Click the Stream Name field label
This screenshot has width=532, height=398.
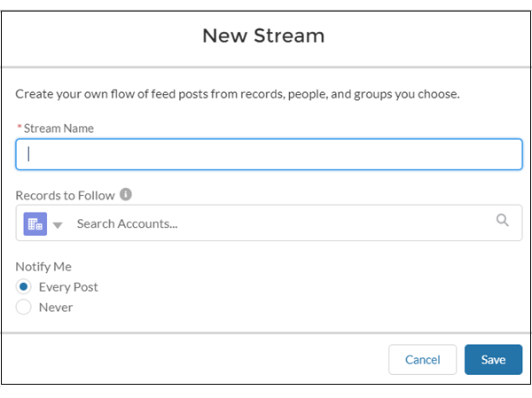[x=59, y=129]
